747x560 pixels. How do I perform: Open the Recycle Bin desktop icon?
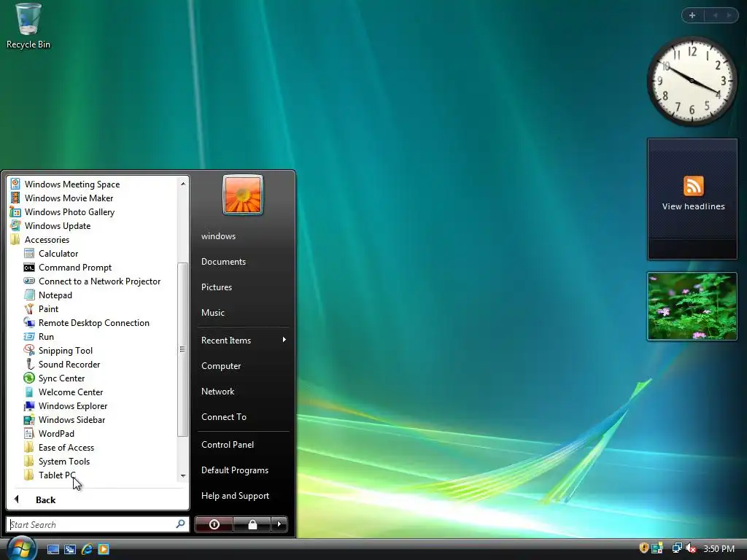coord(28,26)
